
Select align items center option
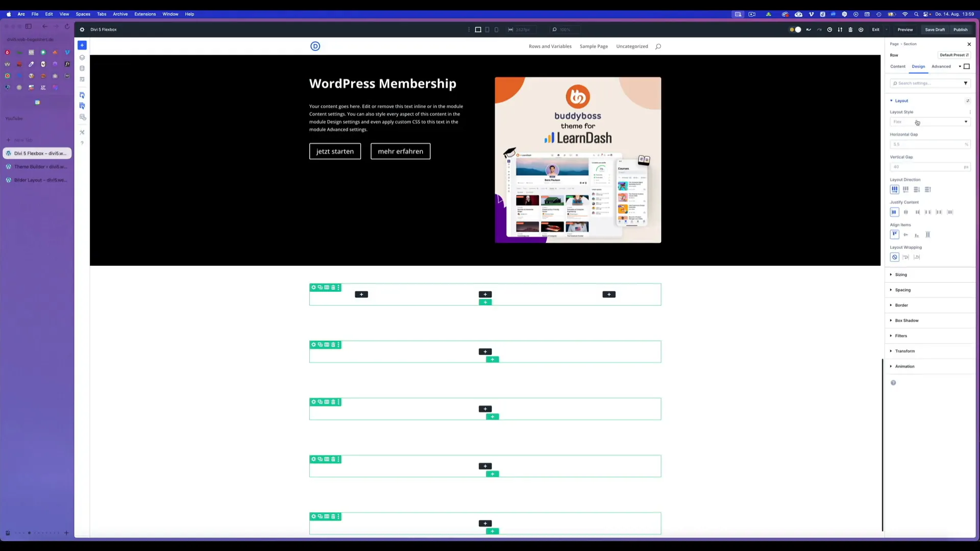906,235
